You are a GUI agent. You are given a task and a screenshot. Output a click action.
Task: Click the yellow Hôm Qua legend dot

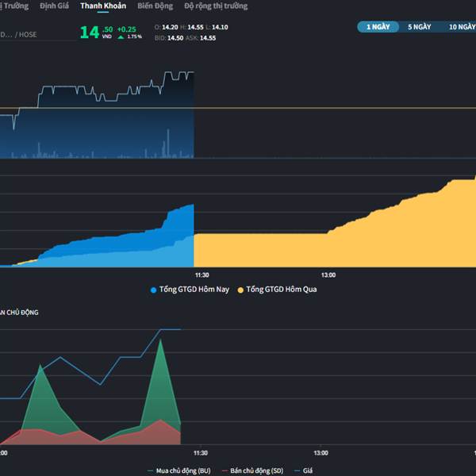tap(240, 290)
